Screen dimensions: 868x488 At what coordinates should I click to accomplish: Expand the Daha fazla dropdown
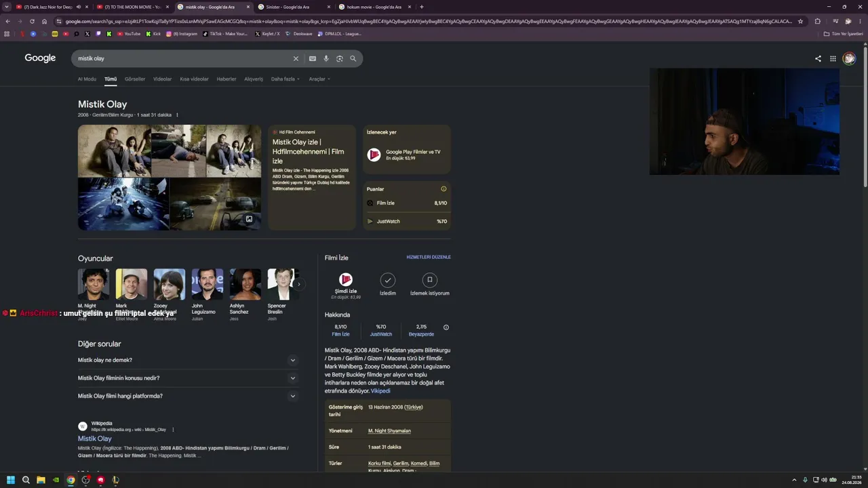point(285,79)
